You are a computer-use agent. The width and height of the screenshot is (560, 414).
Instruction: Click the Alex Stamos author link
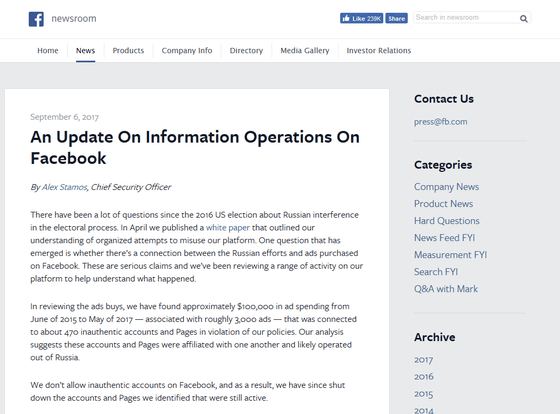[x=64, y=187]
